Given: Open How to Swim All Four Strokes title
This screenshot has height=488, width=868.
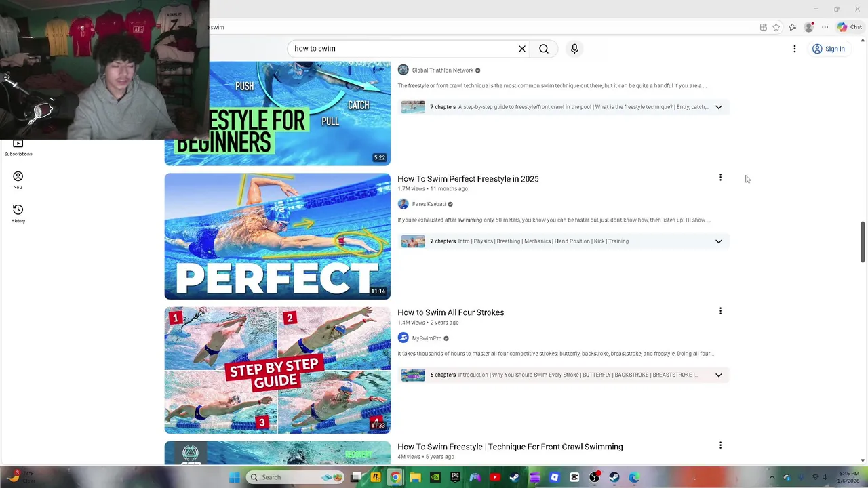Looking at the screenshot, I should [x=451, y=312].
